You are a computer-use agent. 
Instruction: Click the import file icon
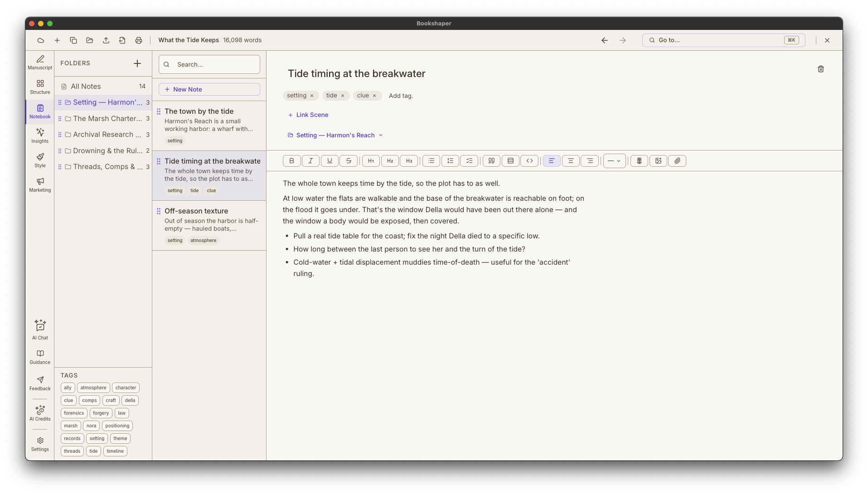click(x=122, y=40)
